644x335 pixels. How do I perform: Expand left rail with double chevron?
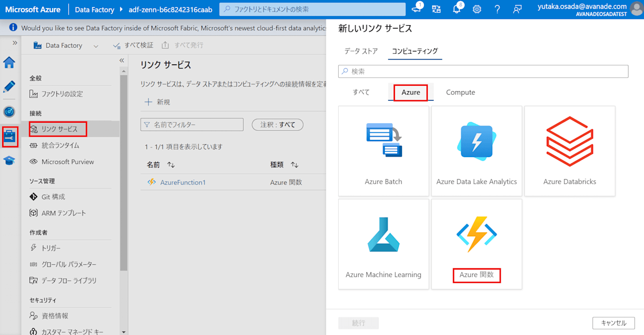[14, 43]
